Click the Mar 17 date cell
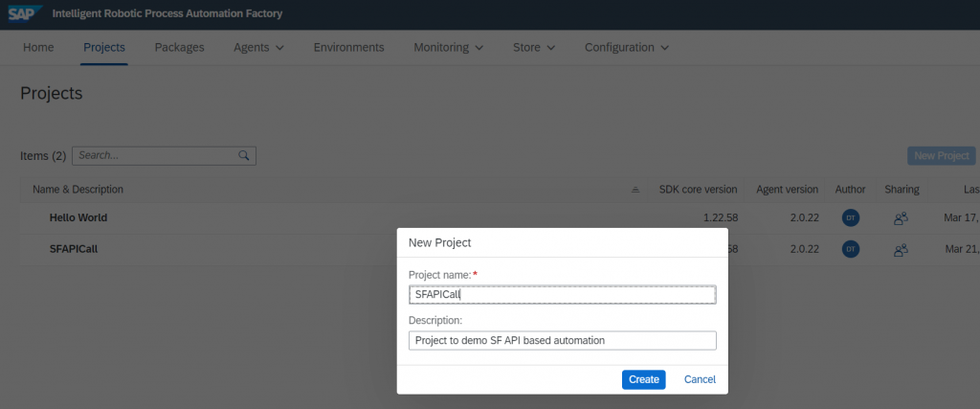 pos(961,218)
